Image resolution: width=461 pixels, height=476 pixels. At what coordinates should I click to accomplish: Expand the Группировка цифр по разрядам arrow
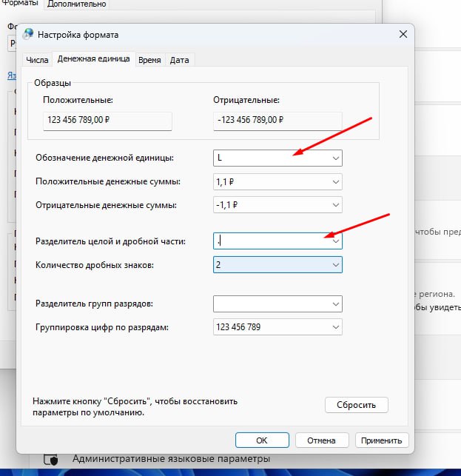coord(336,327)
